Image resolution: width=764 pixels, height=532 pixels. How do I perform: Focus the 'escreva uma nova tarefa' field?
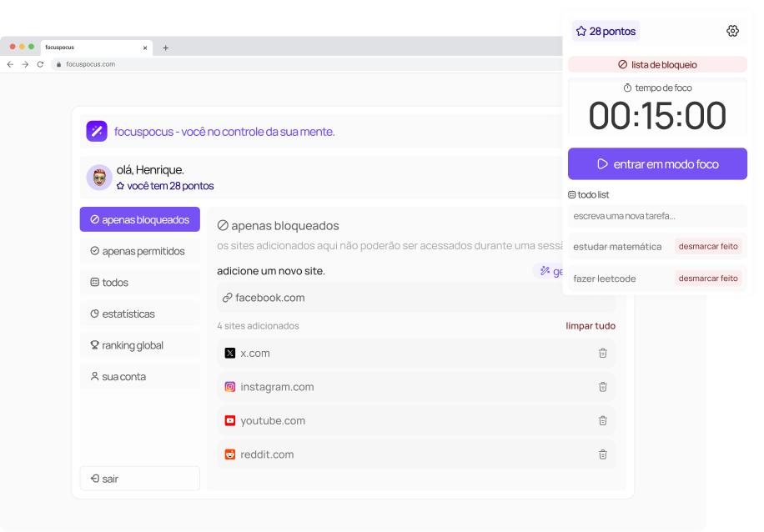(x=657, y=216)
